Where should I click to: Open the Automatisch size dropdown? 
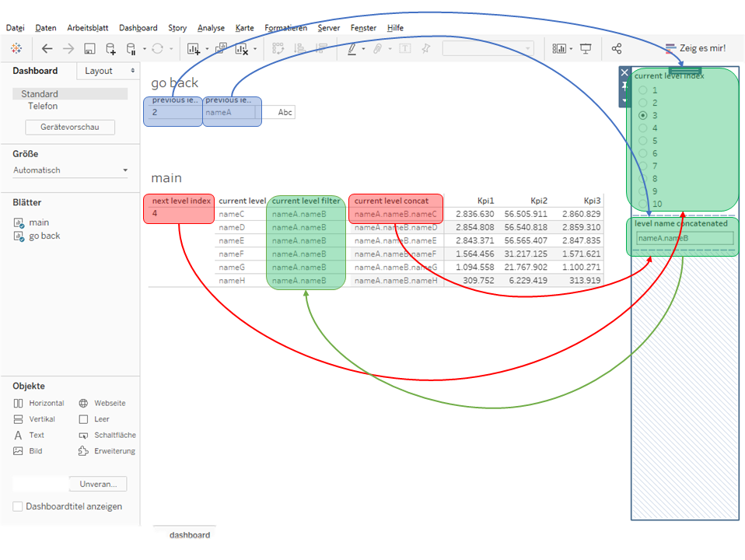click(126, 170)
